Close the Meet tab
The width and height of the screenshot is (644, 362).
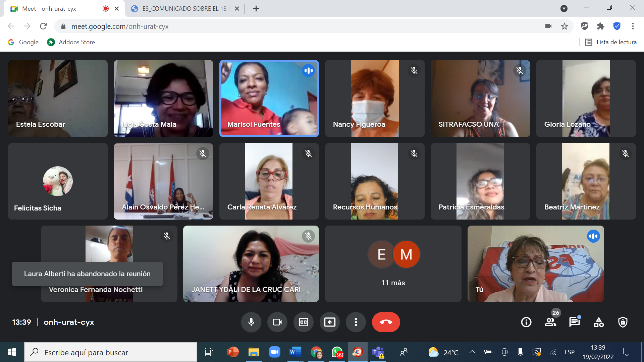click(117, 9)
